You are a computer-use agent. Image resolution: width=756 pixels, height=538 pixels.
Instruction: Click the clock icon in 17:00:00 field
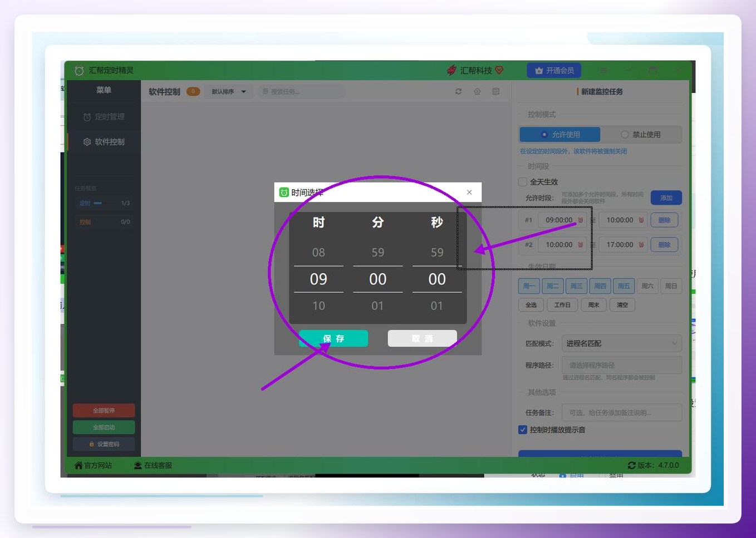[x=641, y=245]
